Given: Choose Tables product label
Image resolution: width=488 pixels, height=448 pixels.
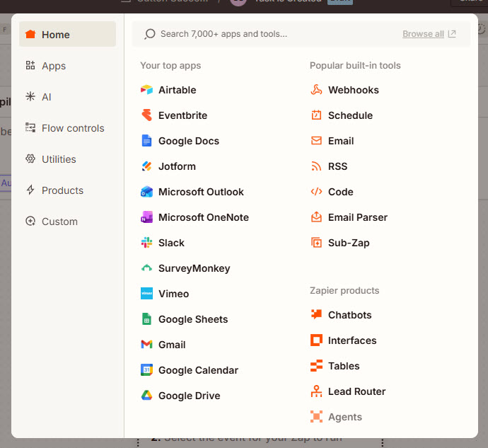Looking at the screenshot, I should click(344, 366).
